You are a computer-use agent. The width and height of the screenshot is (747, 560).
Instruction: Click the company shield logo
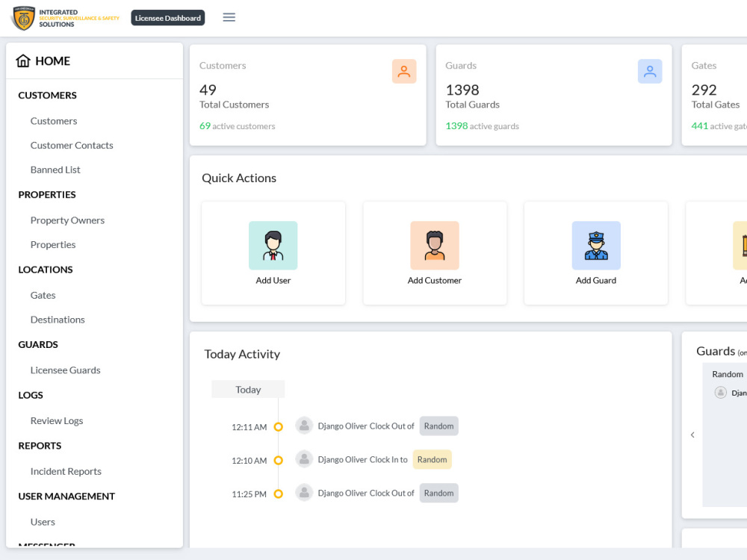[23, 18]
